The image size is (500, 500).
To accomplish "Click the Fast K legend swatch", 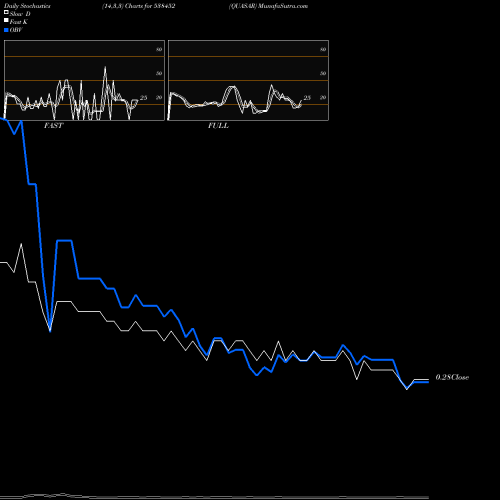I will pyautogui.click(x=6, y=20).
